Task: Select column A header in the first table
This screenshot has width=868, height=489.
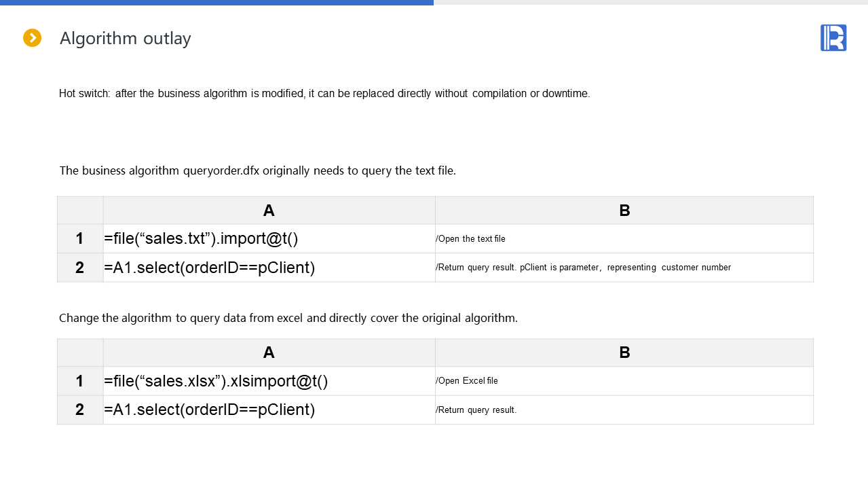Action: click(x=269, y=211)
